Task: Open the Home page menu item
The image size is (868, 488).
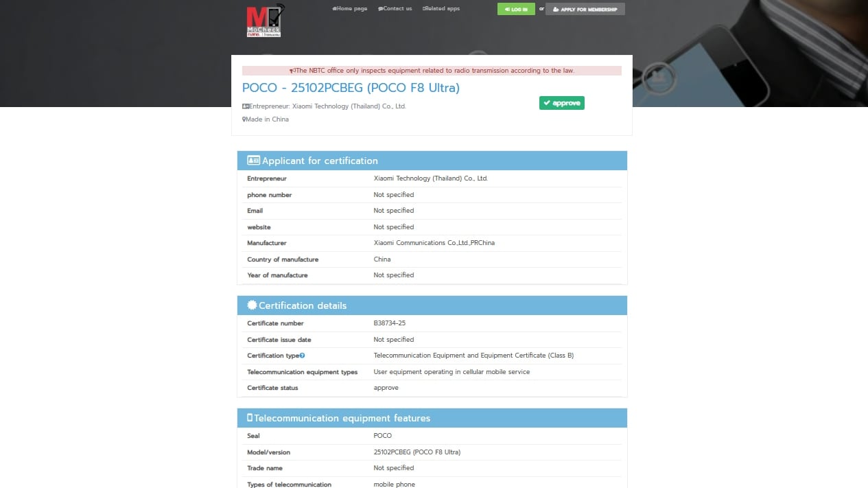Action: (x=350, y=8)
